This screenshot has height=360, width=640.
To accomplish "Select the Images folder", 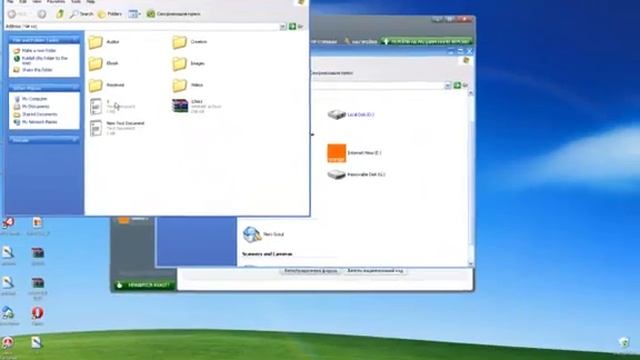I will pyautogui.click(x=189, y=63).
